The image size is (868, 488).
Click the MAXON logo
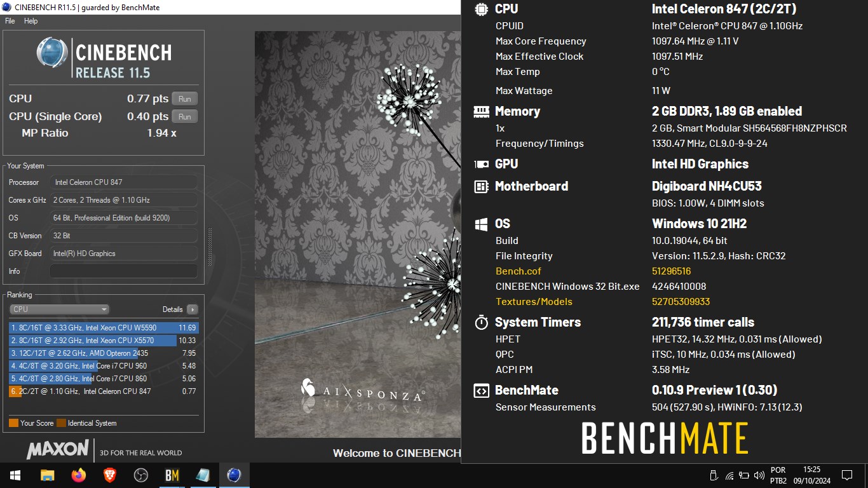pos(58,450)
